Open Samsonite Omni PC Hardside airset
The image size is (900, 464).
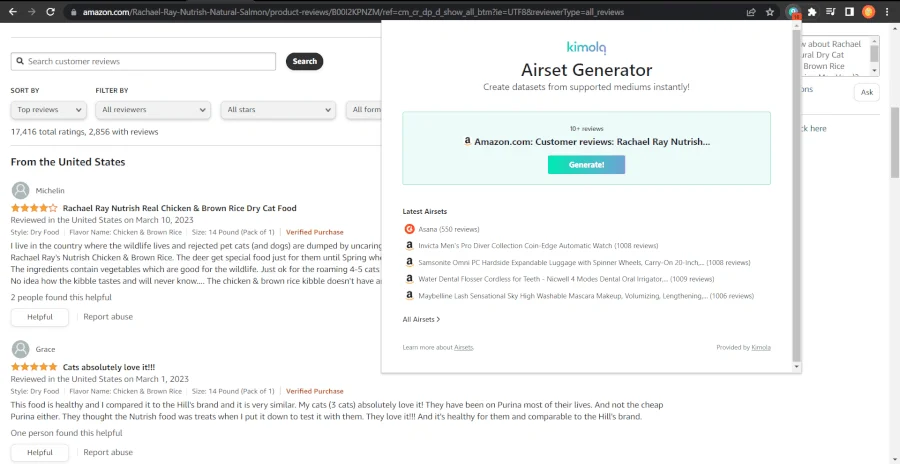coord(584,262)
